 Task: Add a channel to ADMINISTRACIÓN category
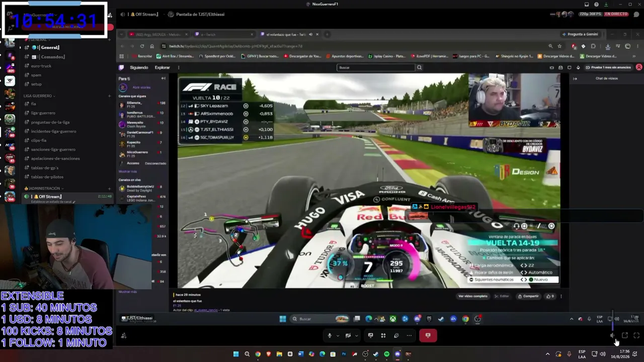(109, 189)
